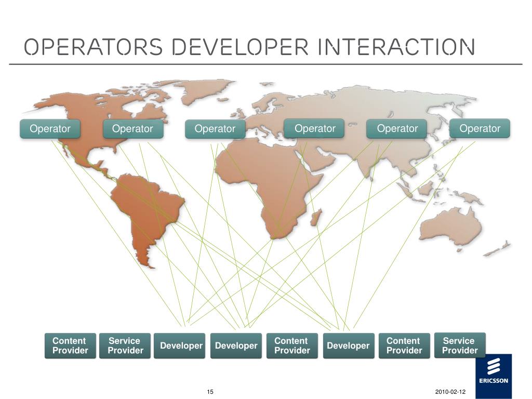Click the Madagascar island on the map

tap(316, 218)
